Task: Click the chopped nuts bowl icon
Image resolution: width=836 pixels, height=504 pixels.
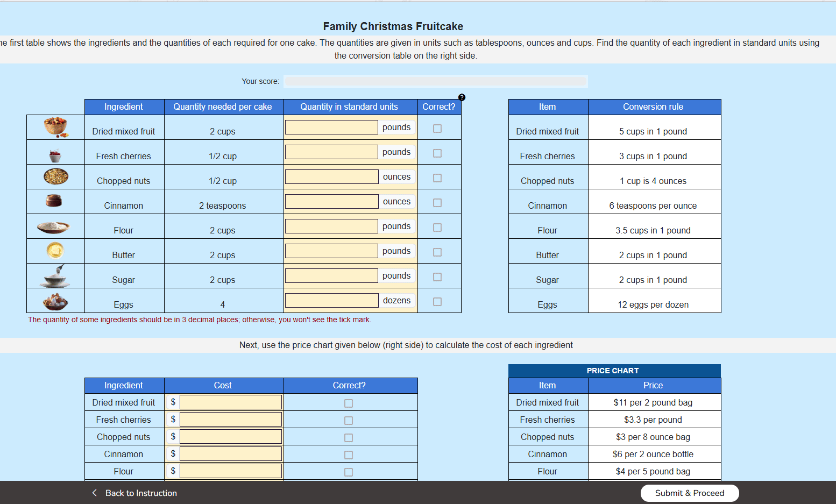Action: [55, 176]
